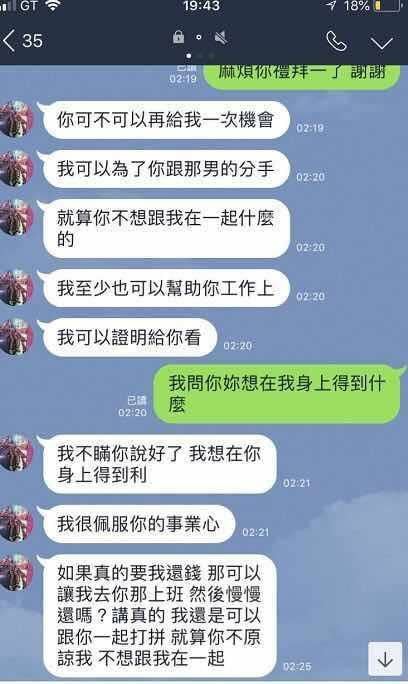Tap the Wi-Fi icon in status bar

pos(52,6)
